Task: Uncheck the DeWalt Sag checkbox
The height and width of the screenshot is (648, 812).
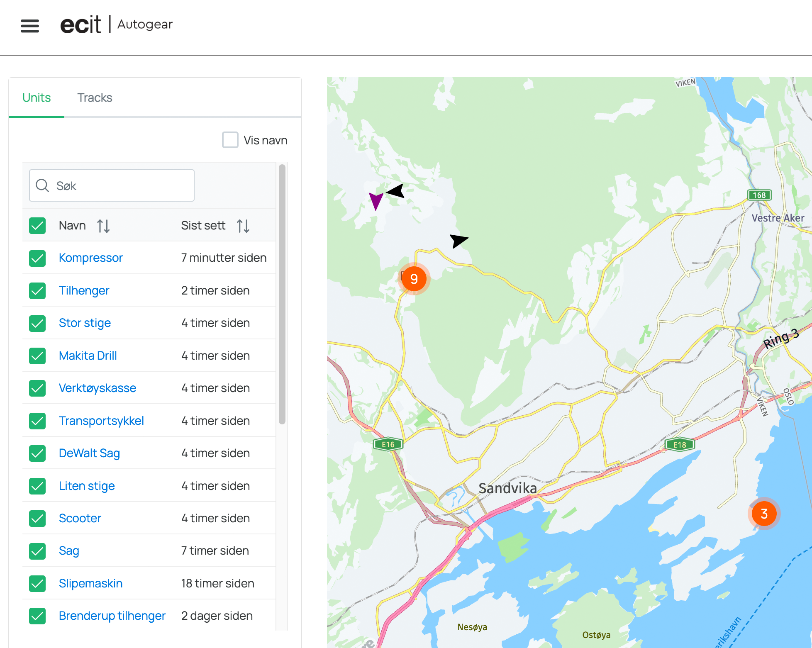Action: 37,453
